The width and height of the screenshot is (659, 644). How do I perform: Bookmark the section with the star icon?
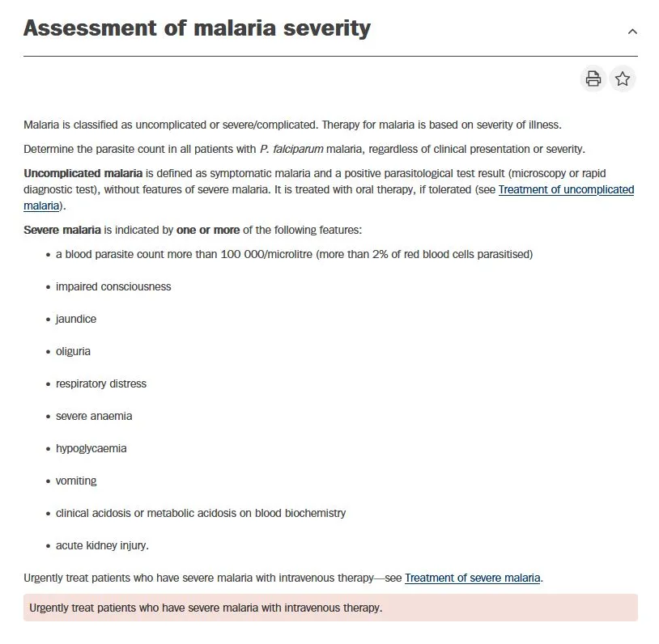pyautogui.click(x=623, y=78)
